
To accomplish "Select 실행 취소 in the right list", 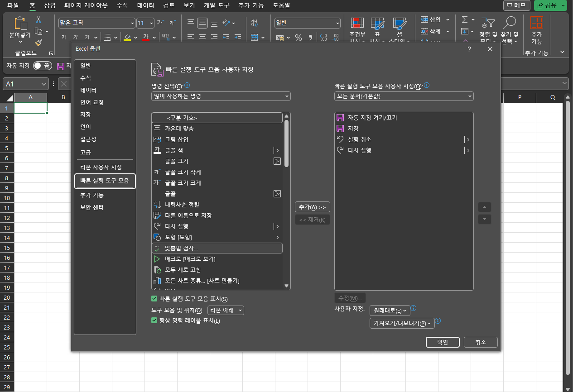I will click(x=404, y=139).
